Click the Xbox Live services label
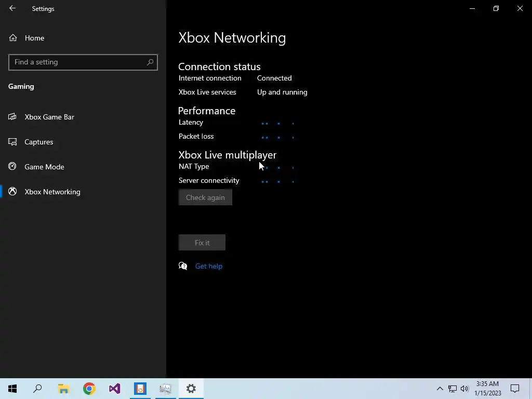The width and height of the screenshot is (532, 399). point(207,92)
